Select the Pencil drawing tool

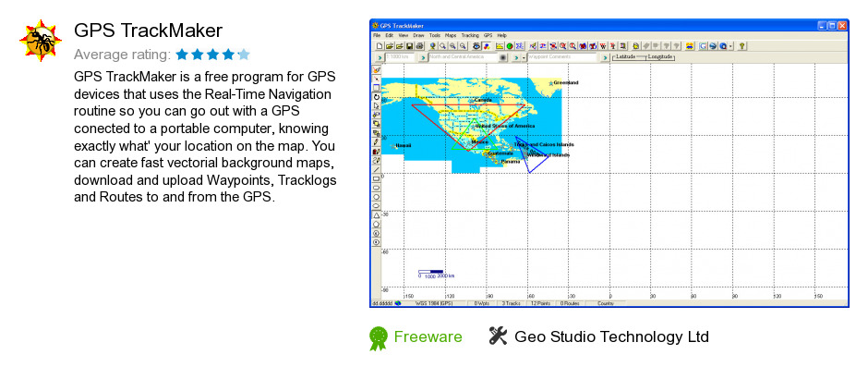[x=377, y=142]
